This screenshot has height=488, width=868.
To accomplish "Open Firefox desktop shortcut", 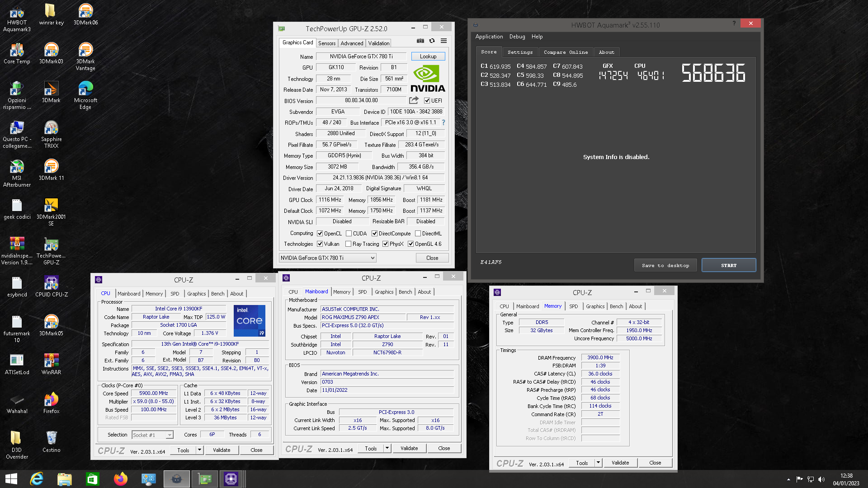I will (x=51, y=403).
